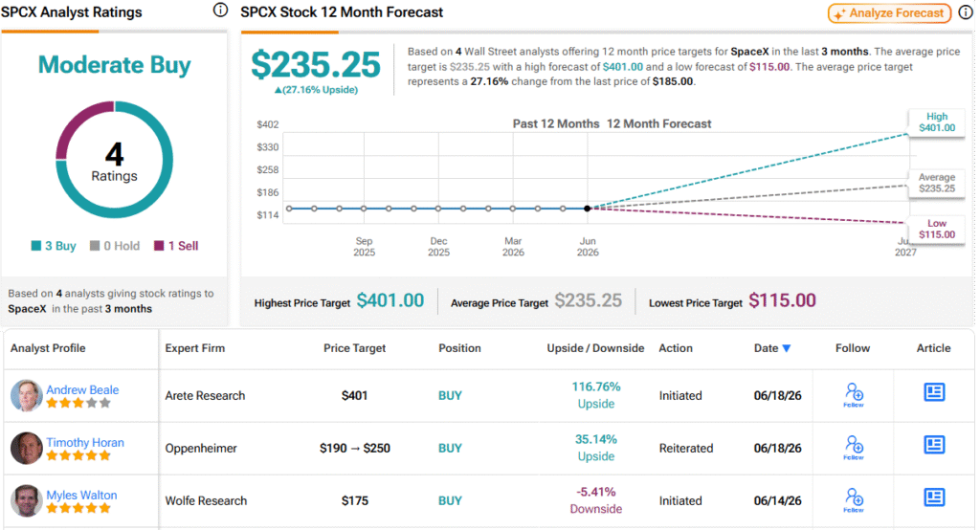Click the ratings donut chart center
This screenshot has width=980, height=530.
115,161
